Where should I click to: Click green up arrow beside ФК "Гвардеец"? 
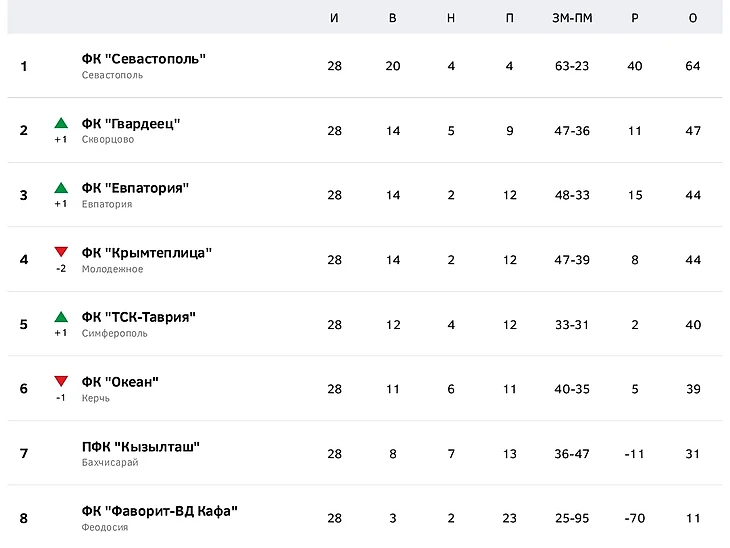tap(61, 124)
